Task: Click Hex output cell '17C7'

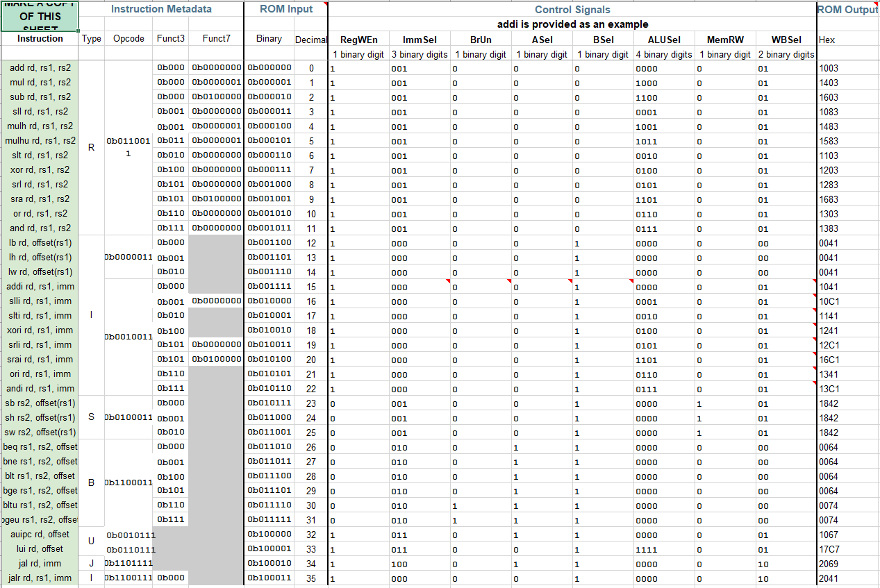Action: coord(848,549)
